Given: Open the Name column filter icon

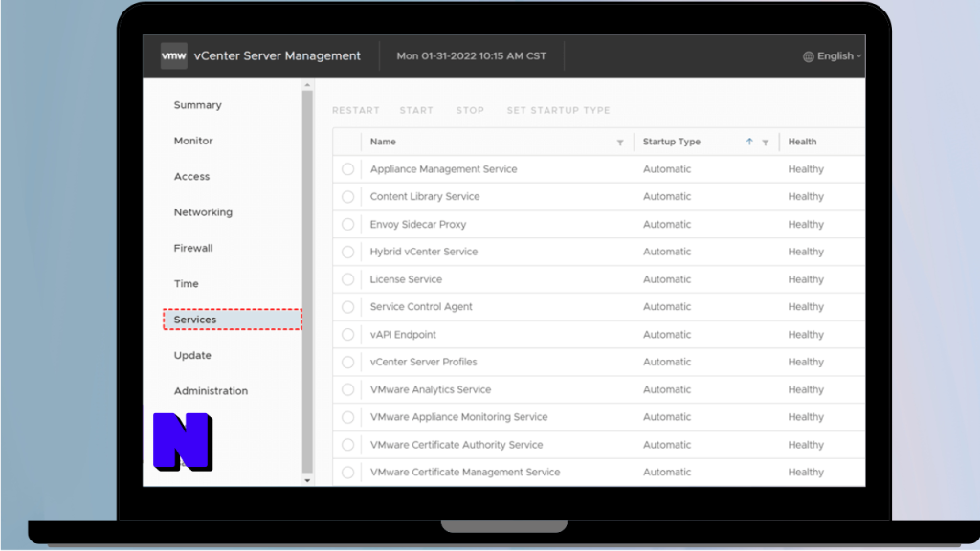Looking at the screenshot, I should (x=620, y=143).
